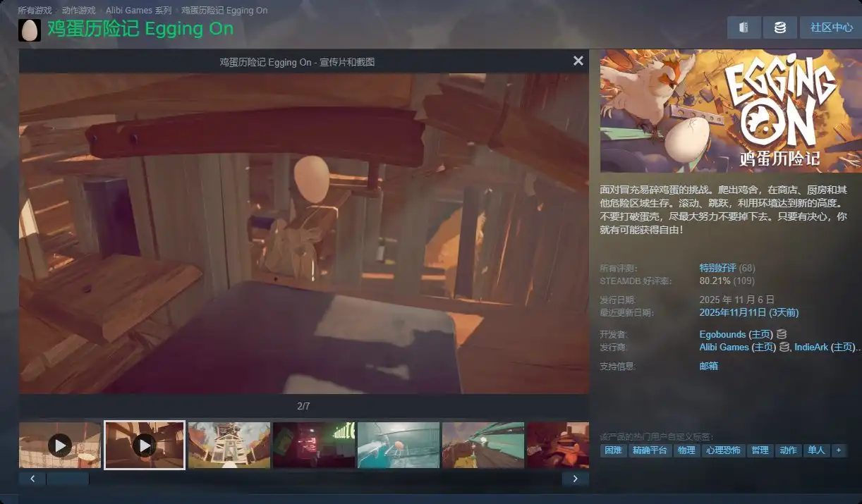Select the 心理恐怖 tag
Image resolution: width=862 pixels, height=504 pixels.
(x=722, y=450)
